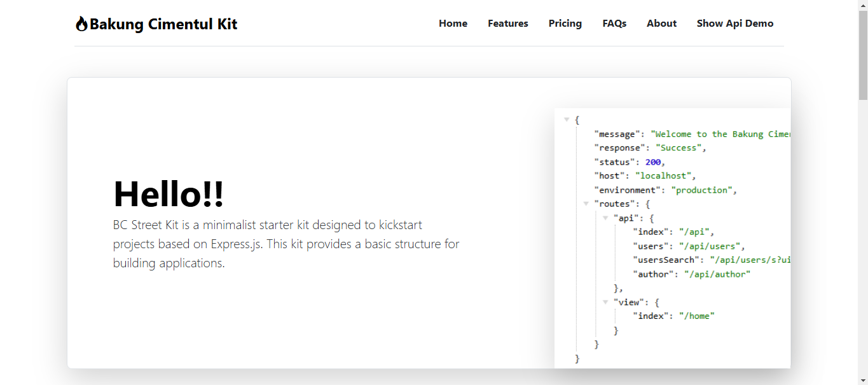Go to the Home nav link
This screenshot has height=385, width=868.
point(453,24)
